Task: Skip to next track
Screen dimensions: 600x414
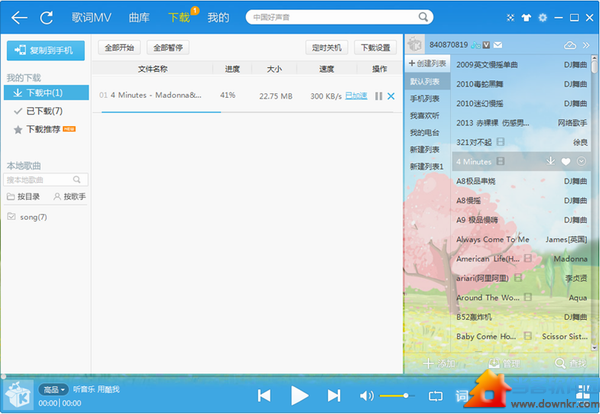Action: coord(334,396)
